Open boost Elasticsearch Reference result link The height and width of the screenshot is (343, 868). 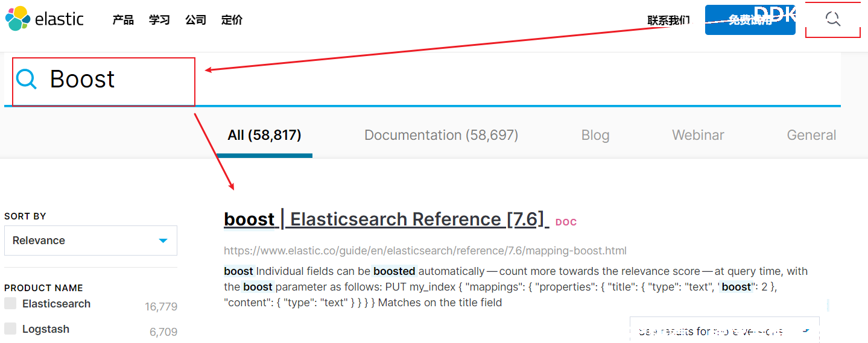[x=384, y=219]
